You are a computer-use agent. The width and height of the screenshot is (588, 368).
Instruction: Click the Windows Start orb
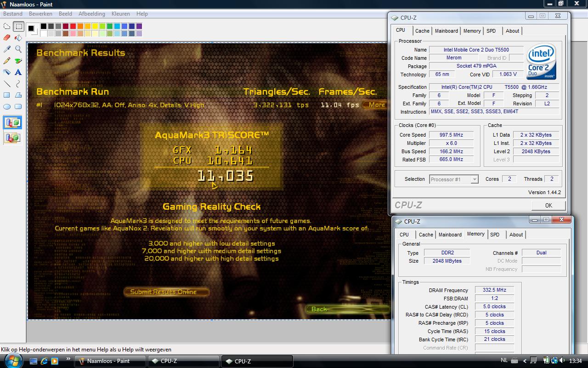(x=13, y=360)
